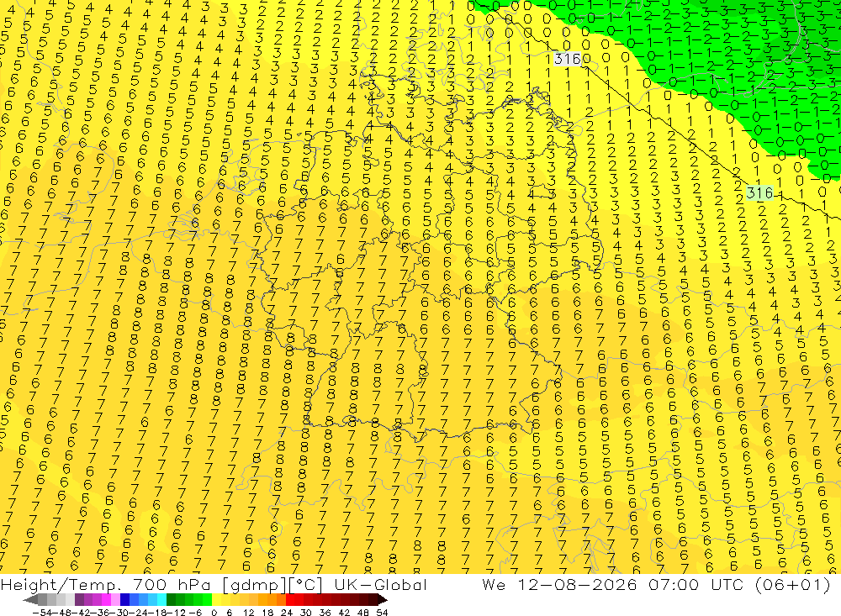Click the '[gdmp]' unit text
The image size is (841, 616).
(x=254, y=585)
